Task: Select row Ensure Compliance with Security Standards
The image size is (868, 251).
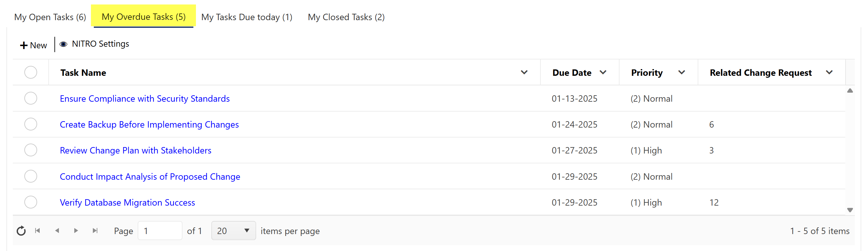Action: tap(31, 98)
